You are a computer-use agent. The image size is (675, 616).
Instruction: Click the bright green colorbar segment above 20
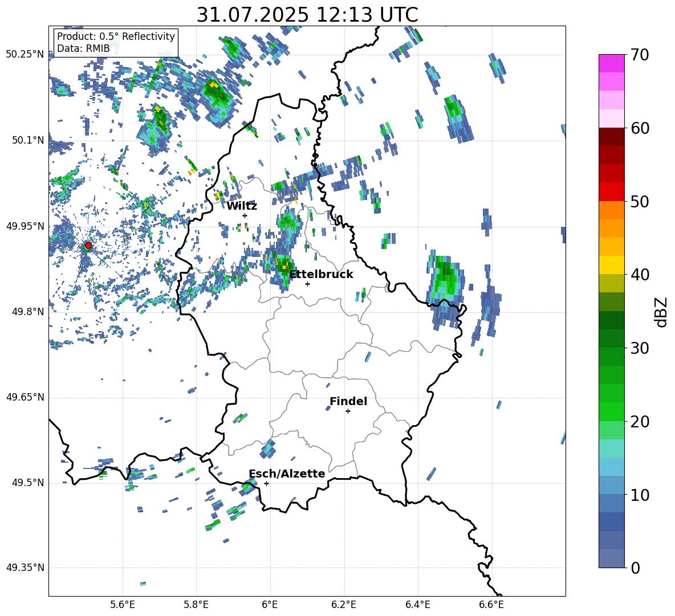pyautogui.click(x=612, y=411)
